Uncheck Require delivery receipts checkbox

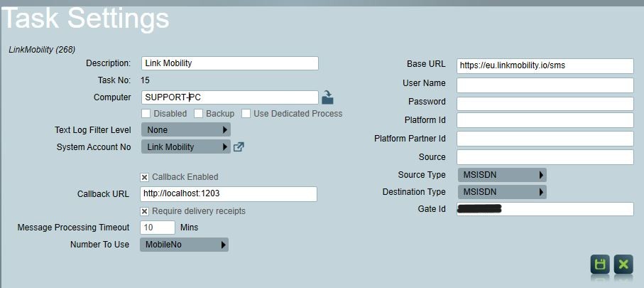click(145, 211)
